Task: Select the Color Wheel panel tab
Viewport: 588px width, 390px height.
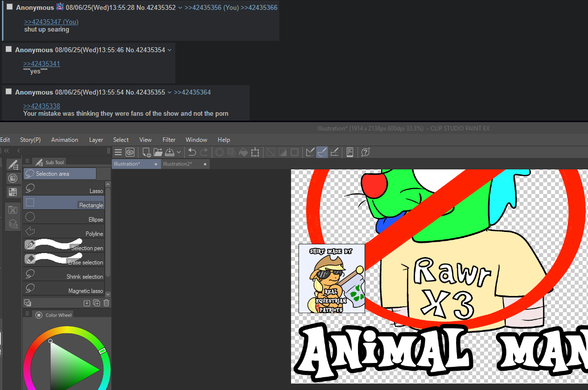Action: (54, 315)
